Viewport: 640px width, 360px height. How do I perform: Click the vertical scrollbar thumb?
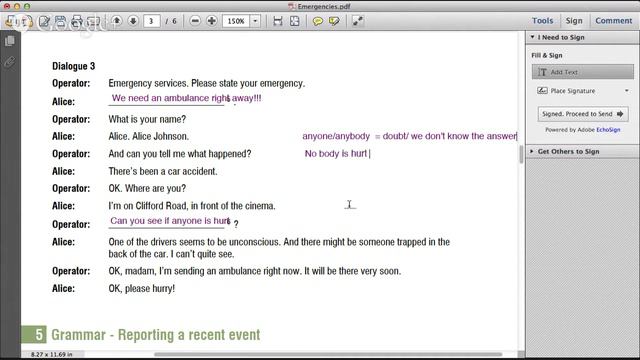click(521, 154)
